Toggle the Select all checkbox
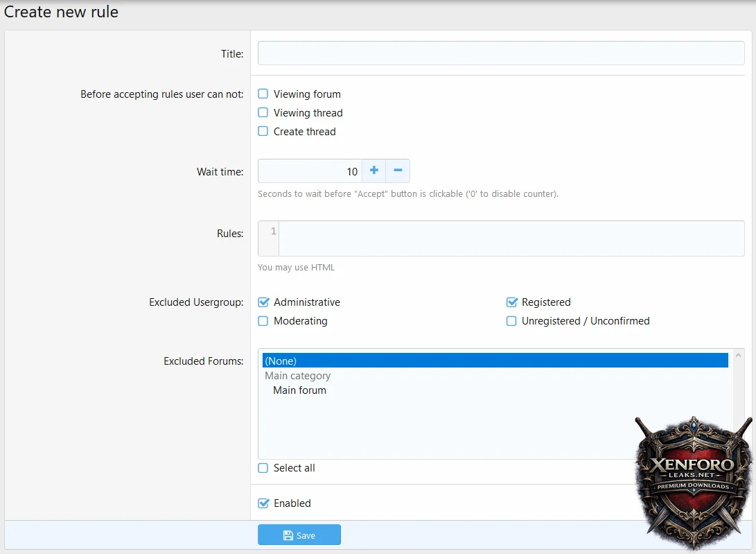756x554 pixels. (263, 468)
